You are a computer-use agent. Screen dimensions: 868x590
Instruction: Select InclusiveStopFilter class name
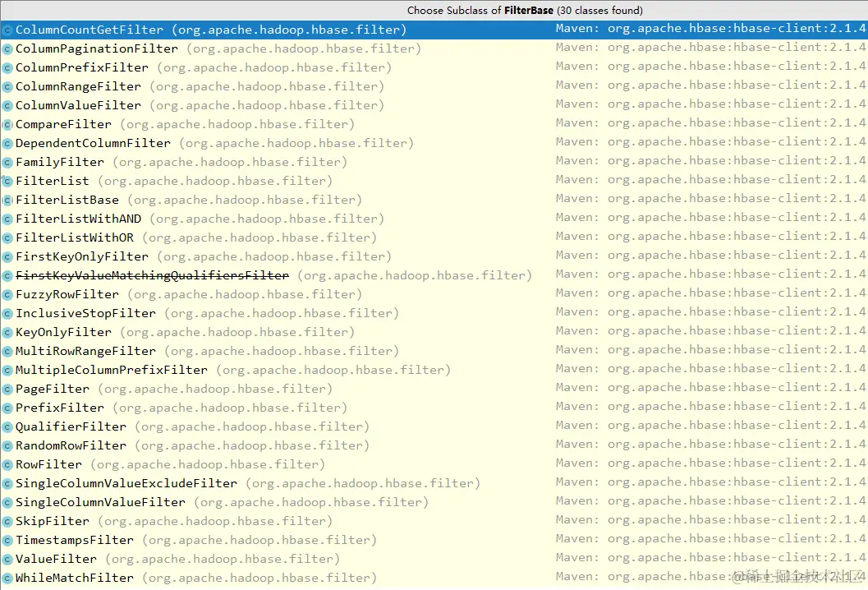coord(85,314)
